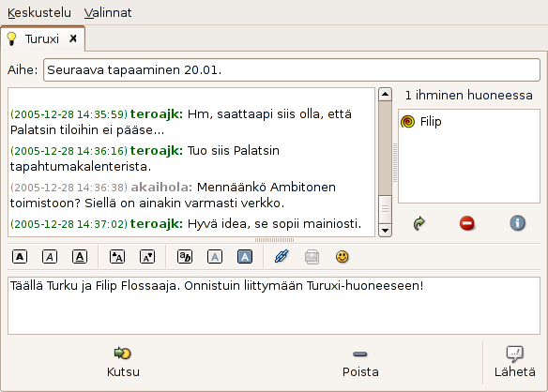Toggle bold text formatting
548x392 pixels.
[x=20, y=257]
